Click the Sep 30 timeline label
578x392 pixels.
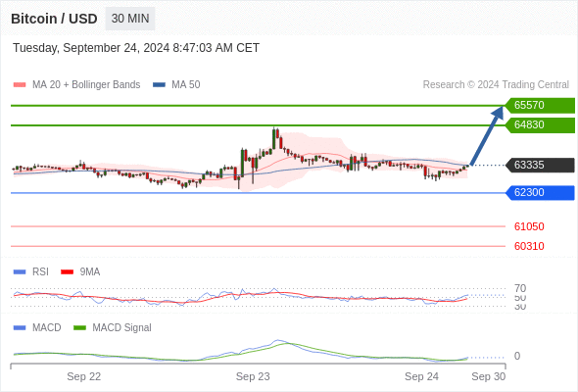tap(489, 376)
